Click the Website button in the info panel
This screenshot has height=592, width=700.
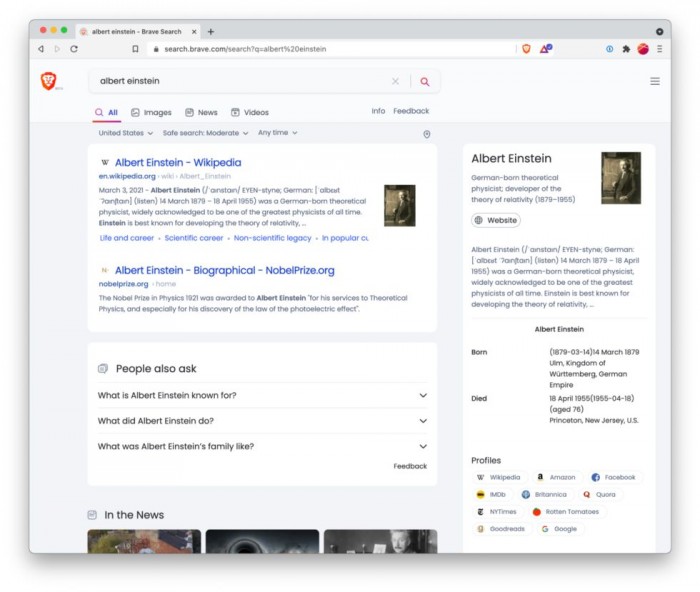coord(496,220)
